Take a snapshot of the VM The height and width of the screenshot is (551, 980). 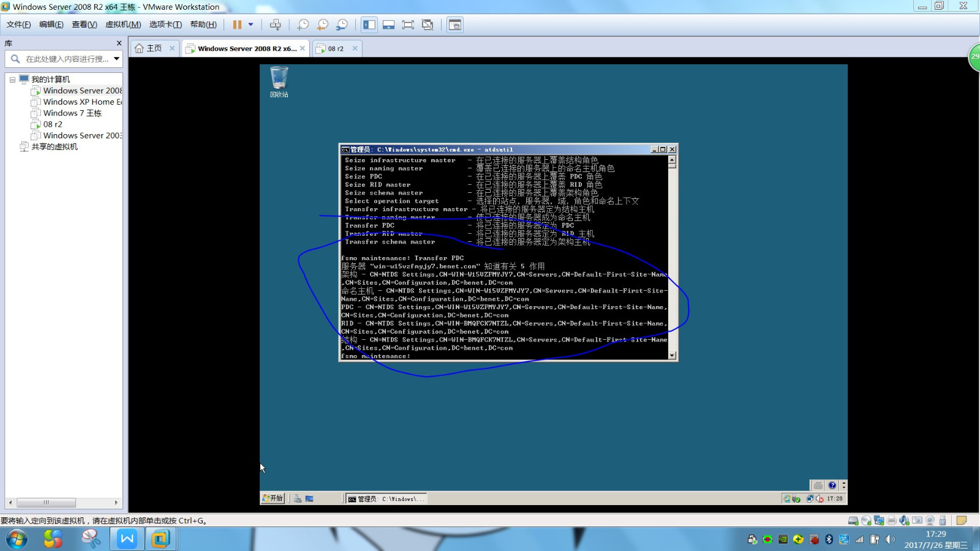pos(303,24)
